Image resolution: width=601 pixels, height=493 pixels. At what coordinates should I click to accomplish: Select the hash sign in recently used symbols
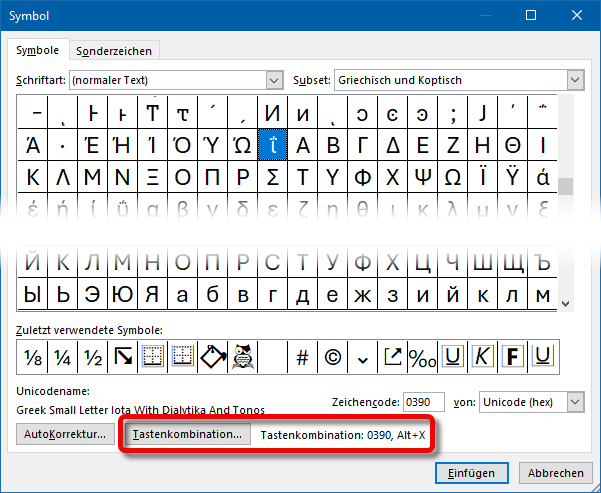[302, 357]
